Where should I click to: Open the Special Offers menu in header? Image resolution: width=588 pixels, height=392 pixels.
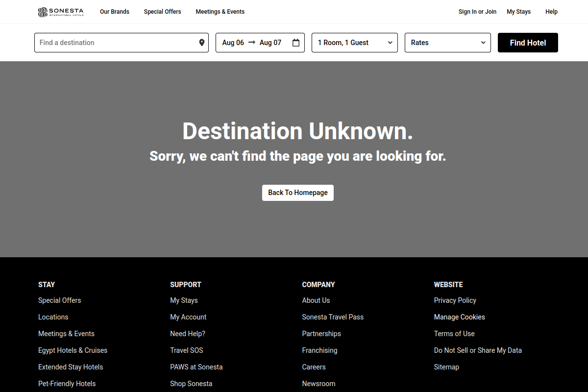click(162, 12)
